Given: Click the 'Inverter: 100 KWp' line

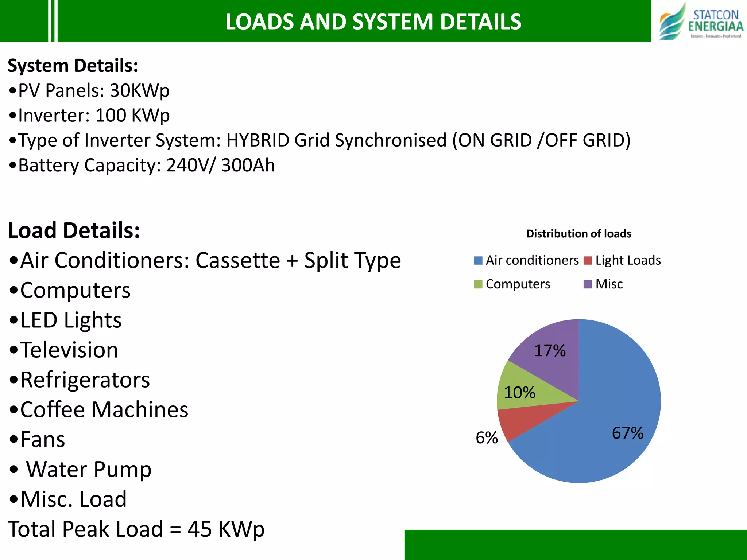Looking at the screenshot, I should [x=89, y=116].
